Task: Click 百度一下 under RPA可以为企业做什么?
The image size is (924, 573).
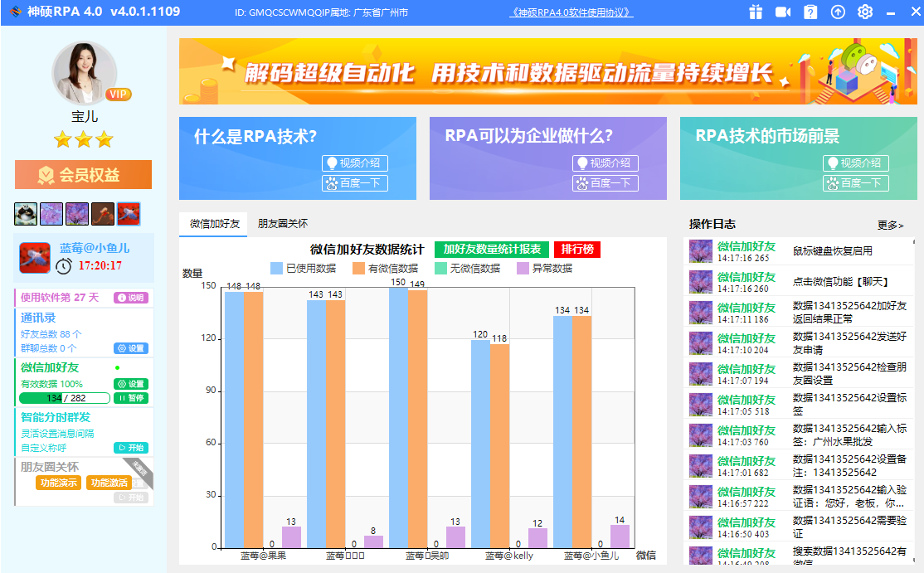Action: click(605, 183)
